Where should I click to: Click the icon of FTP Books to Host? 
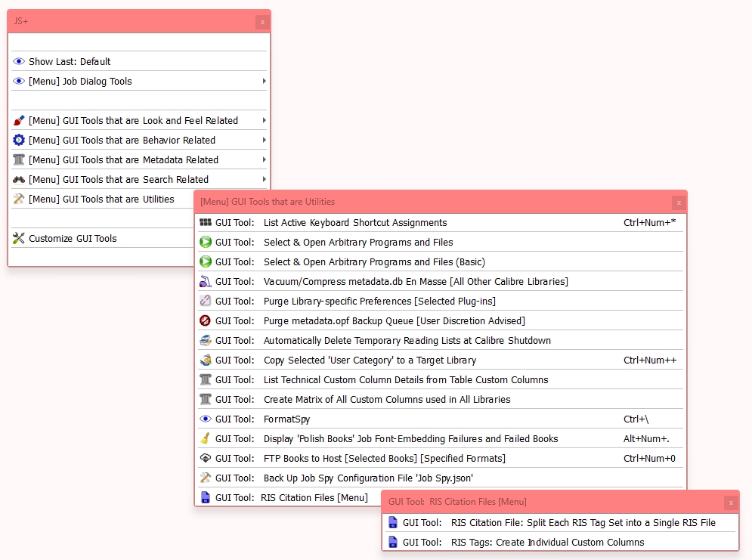[x=206, y=459]
